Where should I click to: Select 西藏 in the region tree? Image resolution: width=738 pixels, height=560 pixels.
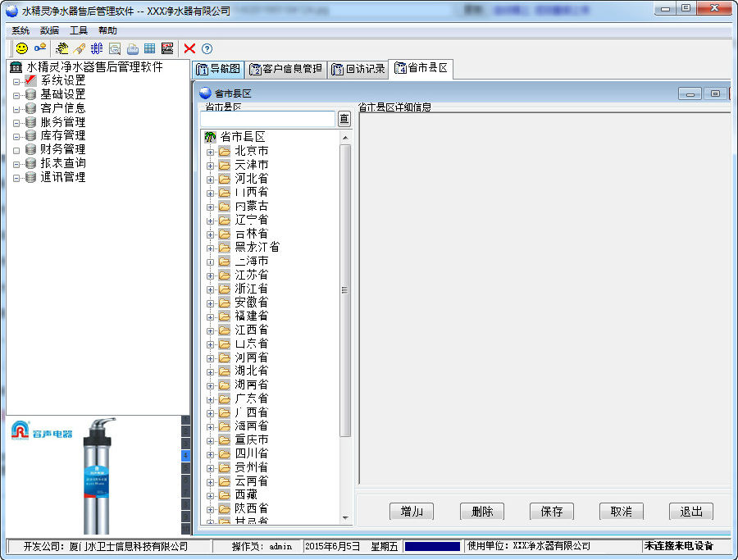246,495
